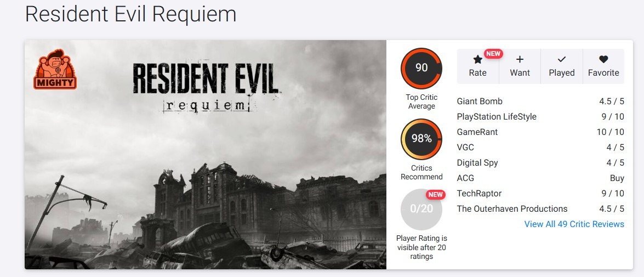The height and width of the screenshot is (277, 644).
Task: Open The Outerhaven Productions review
Action: pyautogui.click(x=540, y=209)
